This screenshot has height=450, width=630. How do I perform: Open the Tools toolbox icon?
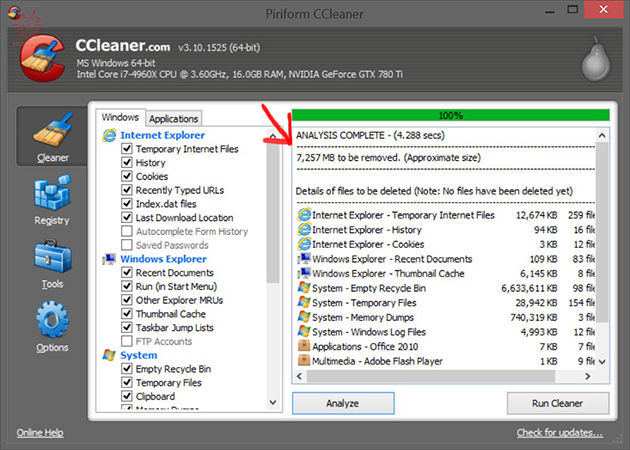pos(53,257)
